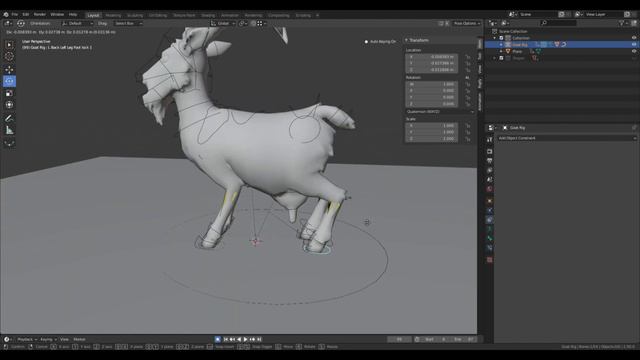Adjust the Rotation W value field
Image resolution: width=640 pixels, height=360 pixels.
pyautogui.click(x=431, y=84)
